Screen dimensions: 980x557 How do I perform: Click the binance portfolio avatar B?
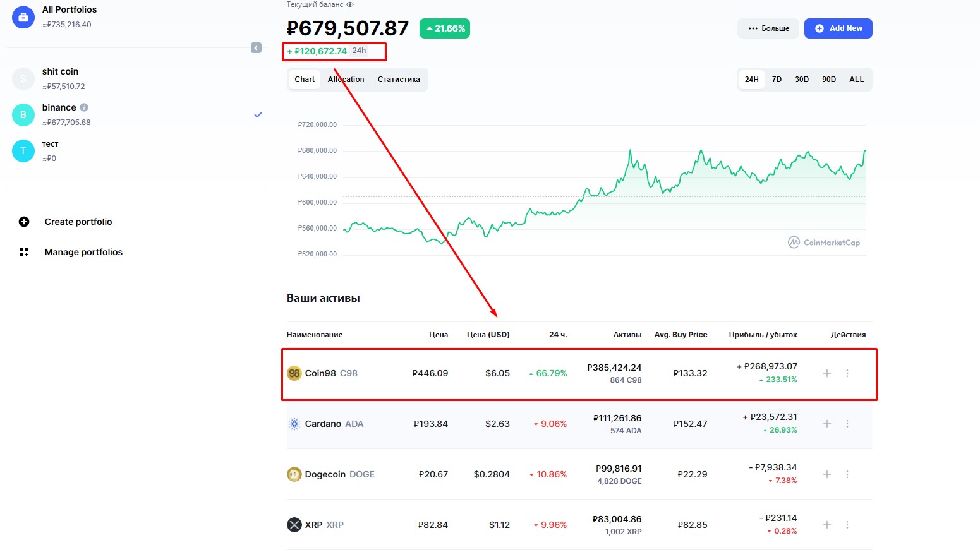23,115
